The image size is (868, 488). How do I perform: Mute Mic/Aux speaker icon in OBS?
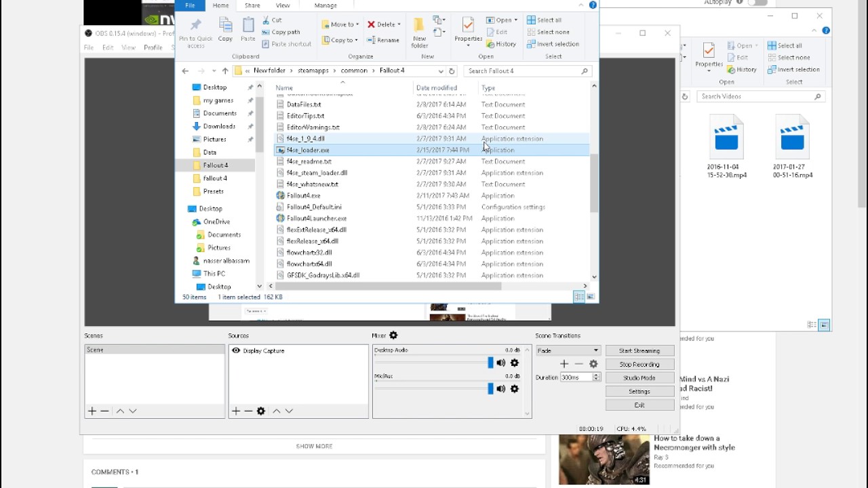coord(500,388)
